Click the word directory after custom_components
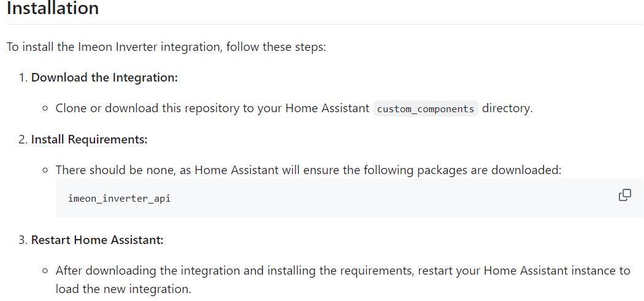 (x=507, y=109)
